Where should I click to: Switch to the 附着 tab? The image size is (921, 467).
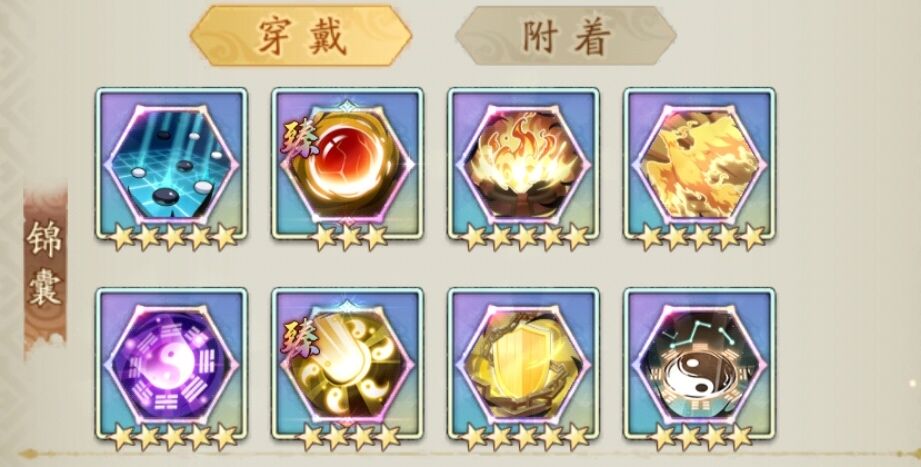pos(566,36)
